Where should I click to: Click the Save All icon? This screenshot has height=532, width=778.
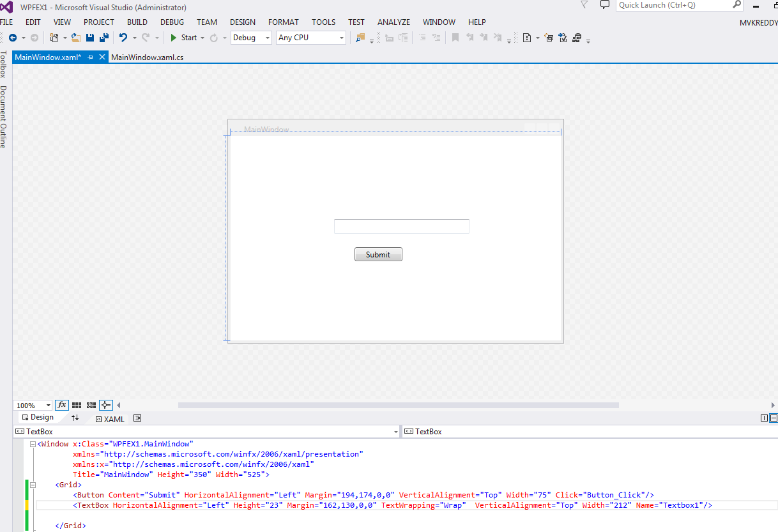tap(103, 37)
